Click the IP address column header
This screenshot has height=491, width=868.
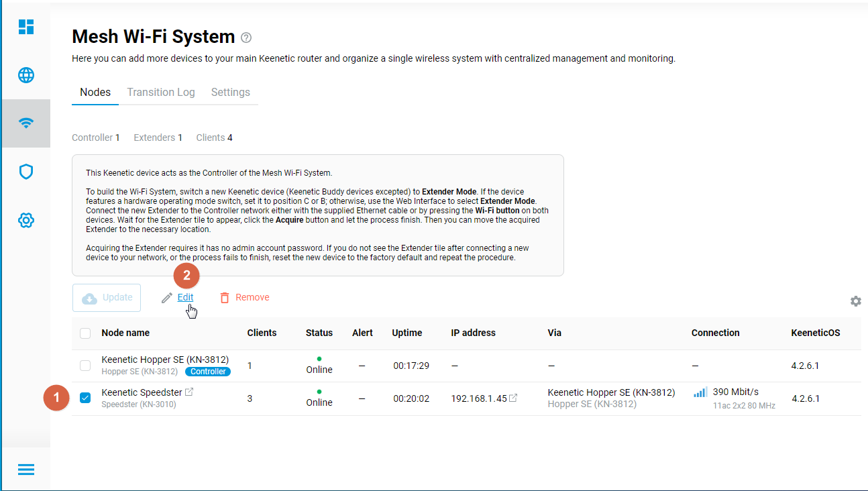(x=474, y=333)
